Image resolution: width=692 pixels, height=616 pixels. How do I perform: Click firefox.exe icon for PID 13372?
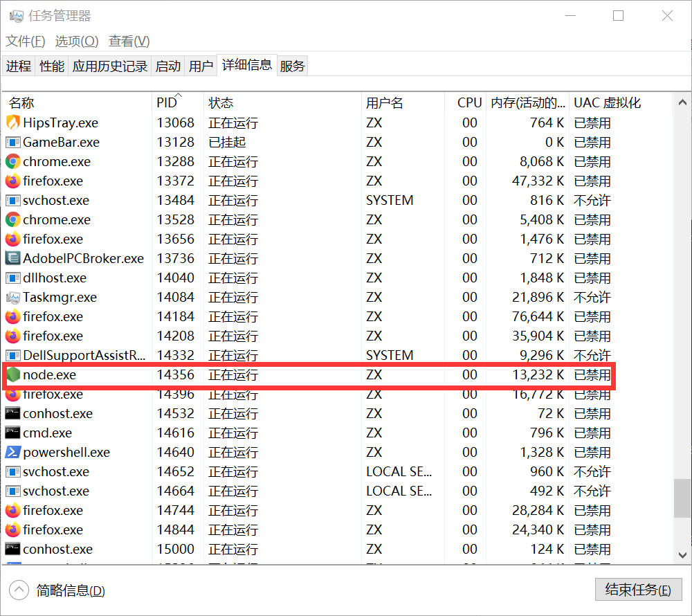(12, 181)
